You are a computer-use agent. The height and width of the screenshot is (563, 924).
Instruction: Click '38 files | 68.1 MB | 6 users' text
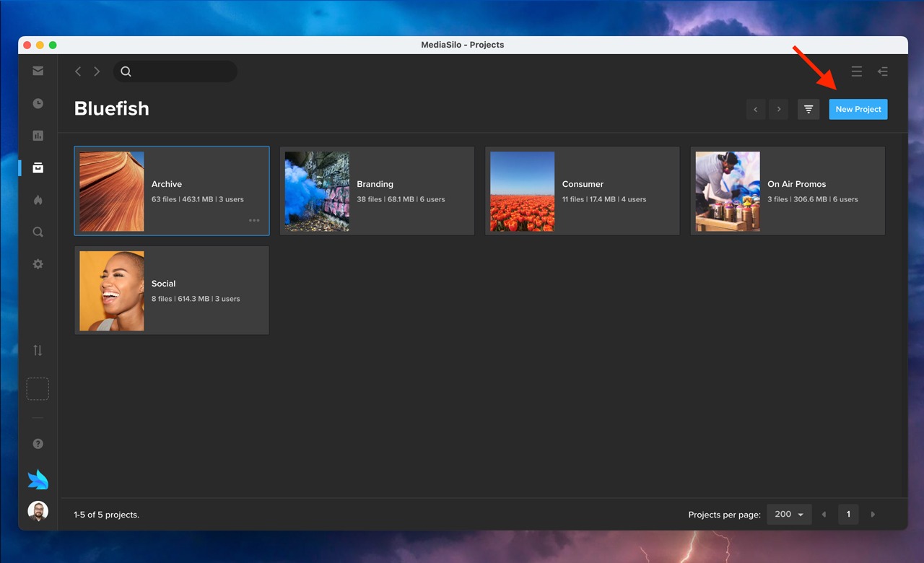click(401, 199)
